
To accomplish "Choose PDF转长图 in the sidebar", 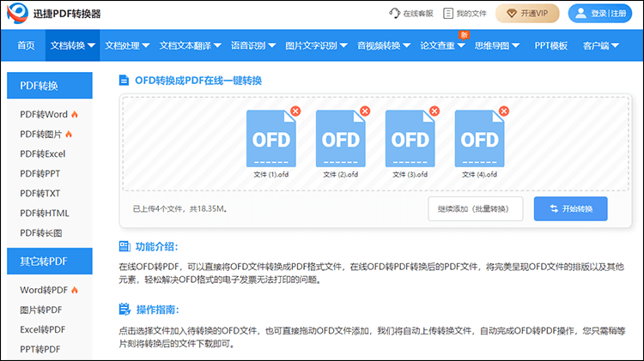I will click(40, 233).
